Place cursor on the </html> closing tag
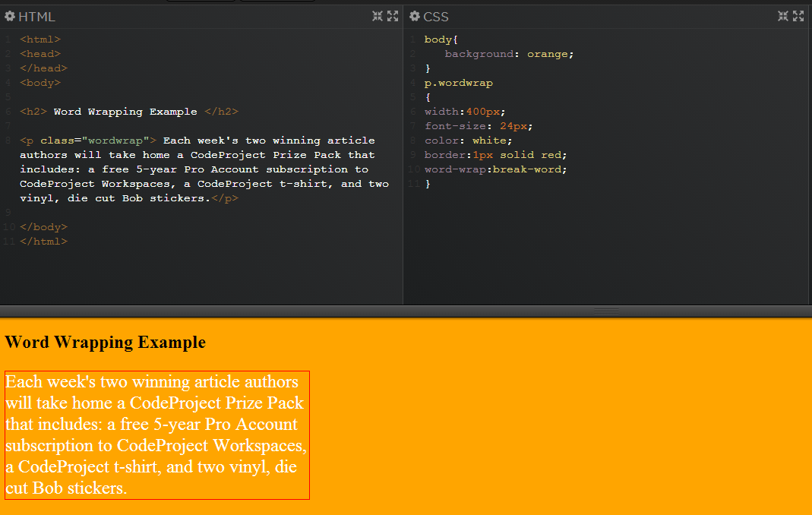812x515 pixels. tap(43, 242)
